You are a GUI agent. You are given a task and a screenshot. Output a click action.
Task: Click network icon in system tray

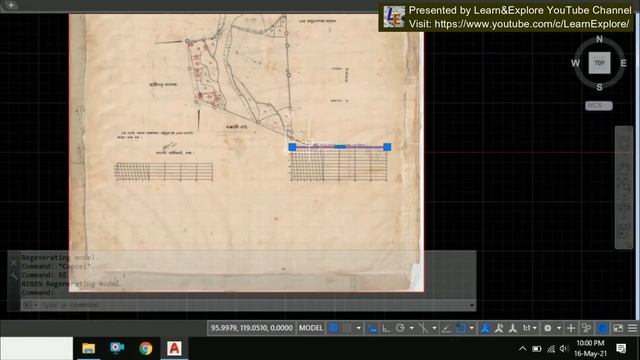click(551, 349)
